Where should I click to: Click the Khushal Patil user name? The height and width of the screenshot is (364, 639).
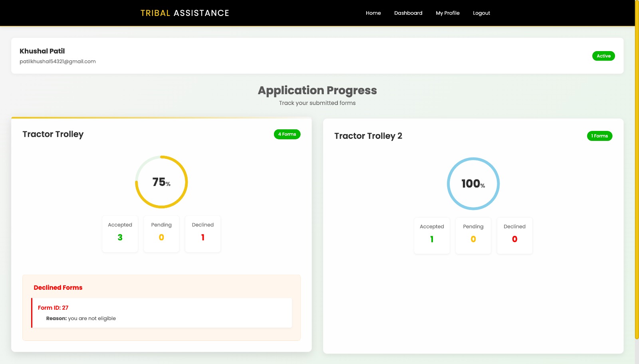(42, 51)
